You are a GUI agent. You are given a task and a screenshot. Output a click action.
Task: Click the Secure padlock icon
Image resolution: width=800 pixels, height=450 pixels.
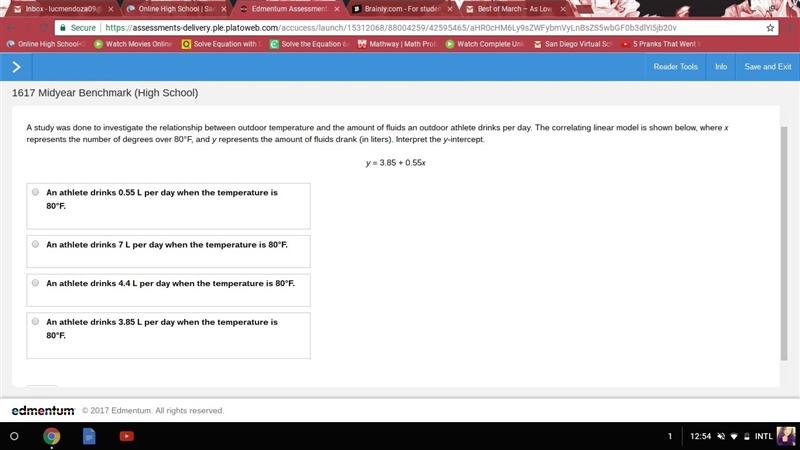click(x=63, y=28)
